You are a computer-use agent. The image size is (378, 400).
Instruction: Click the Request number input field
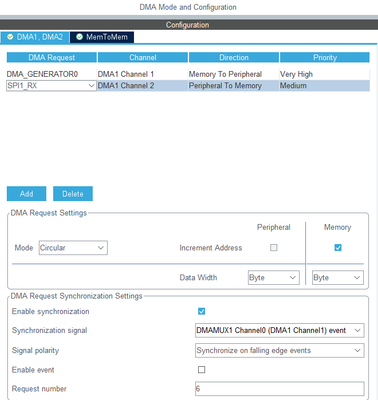click(279, 389)
